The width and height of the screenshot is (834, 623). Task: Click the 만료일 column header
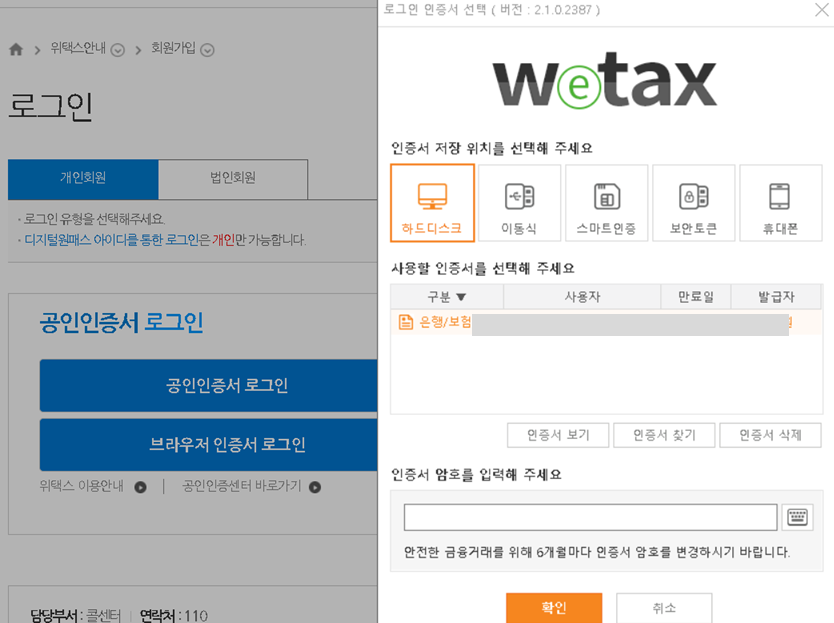tap(696, 297)
